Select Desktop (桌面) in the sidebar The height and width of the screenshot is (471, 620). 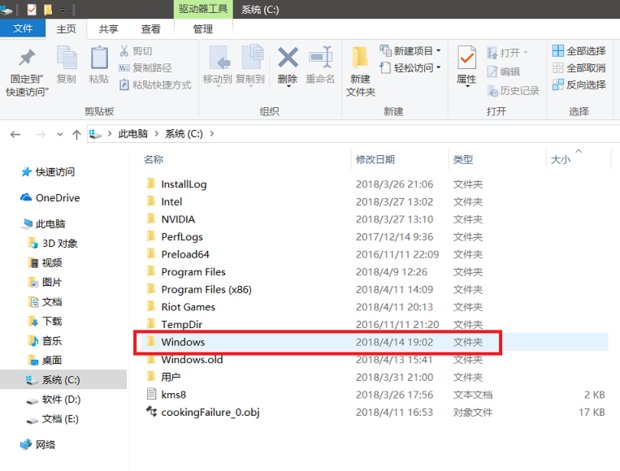pos(45,360)
